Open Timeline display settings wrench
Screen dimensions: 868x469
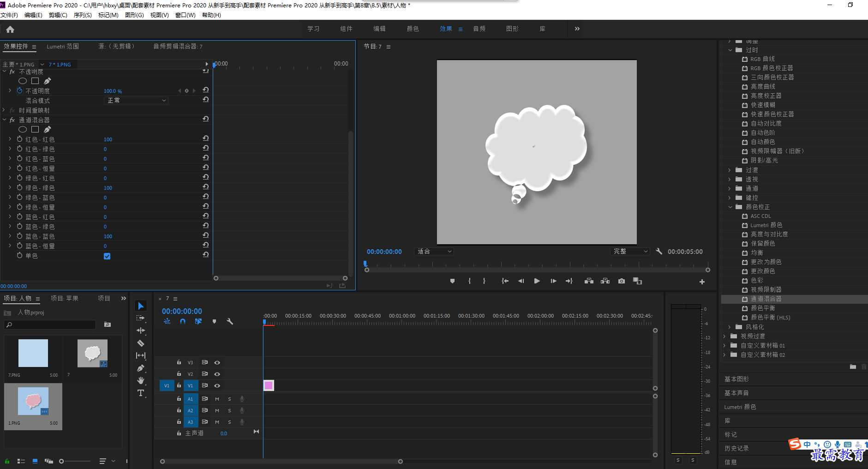pyautogui.click(x=230, y=321)
